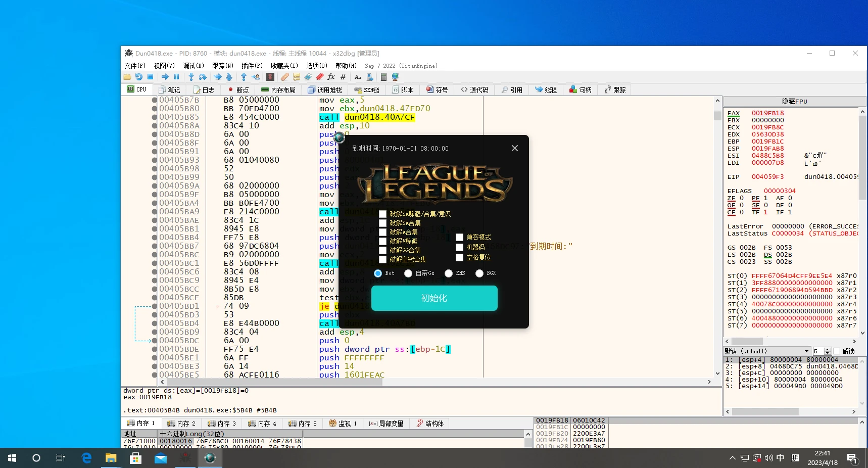Screen dimensions: 868x468
Task: Switch to the 内存 2 dump tab
Action: tap(181, 424)
